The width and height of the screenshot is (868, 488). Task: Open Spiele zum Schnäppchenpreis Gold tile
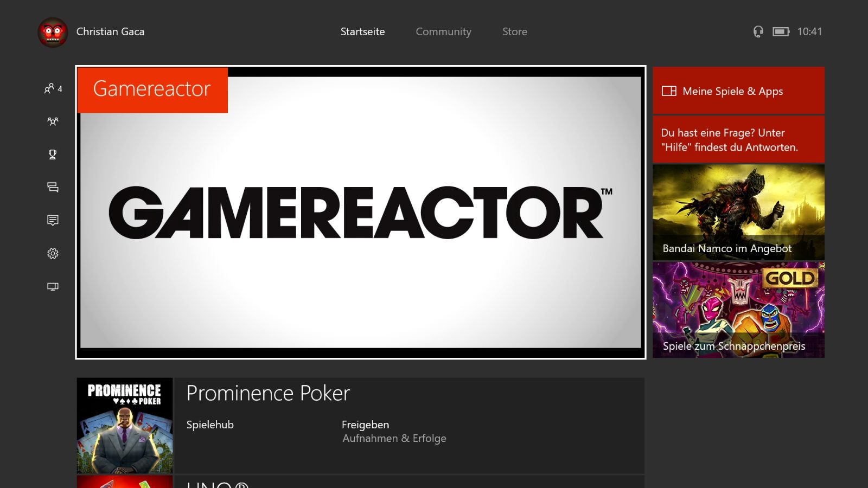[738, 310]
